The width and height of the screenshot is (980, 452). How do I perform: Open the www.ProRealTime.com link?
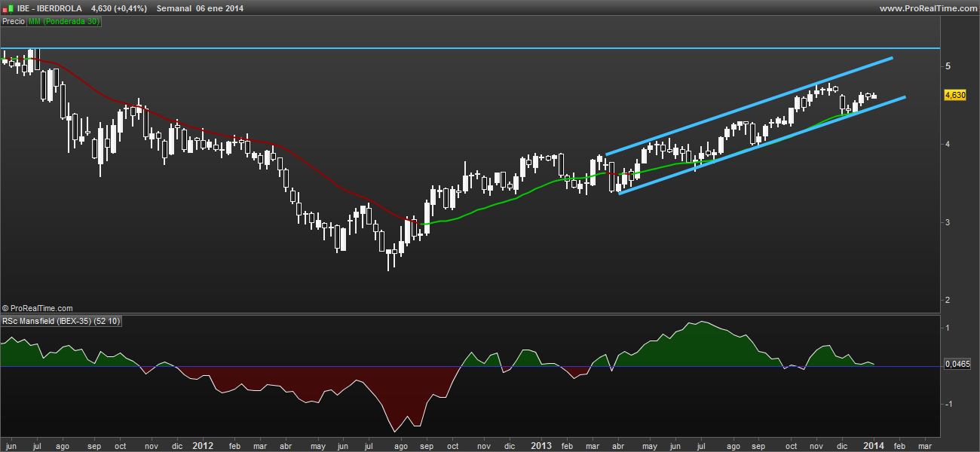927,8
